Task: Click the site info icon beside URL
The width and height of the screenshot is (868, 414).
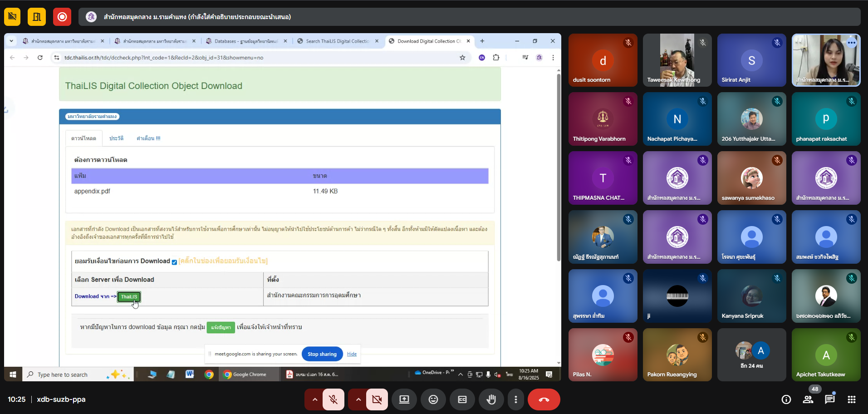Action: tap(57, 58)
